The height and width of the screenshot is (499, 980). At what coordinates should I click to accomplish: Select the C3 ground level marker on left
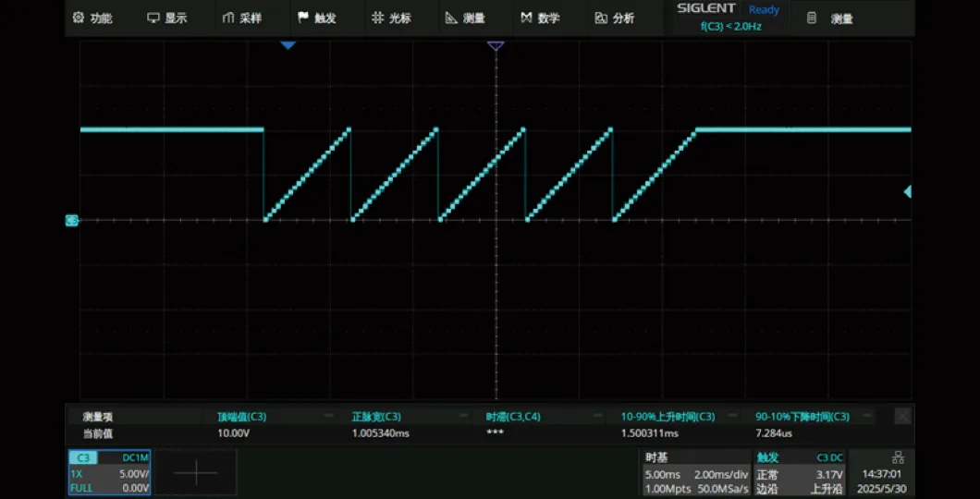click(72, 220)
